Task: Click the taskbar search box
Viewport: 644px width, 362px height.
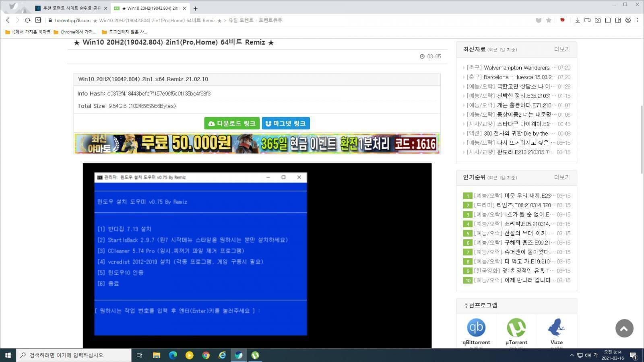Action: click(x=74, y=355)
